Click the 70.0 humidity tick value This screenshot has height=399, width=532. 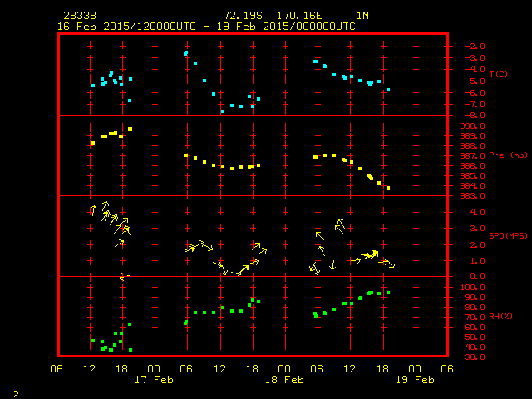pos(475,318)
